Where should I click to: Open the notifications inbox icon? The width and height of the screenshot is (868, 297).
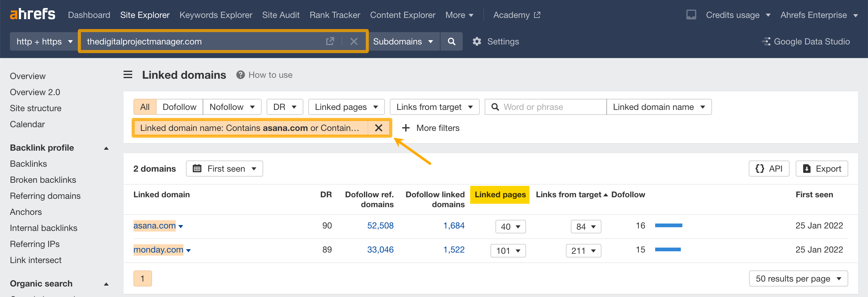pyautogui.click(x=691, y=15)
